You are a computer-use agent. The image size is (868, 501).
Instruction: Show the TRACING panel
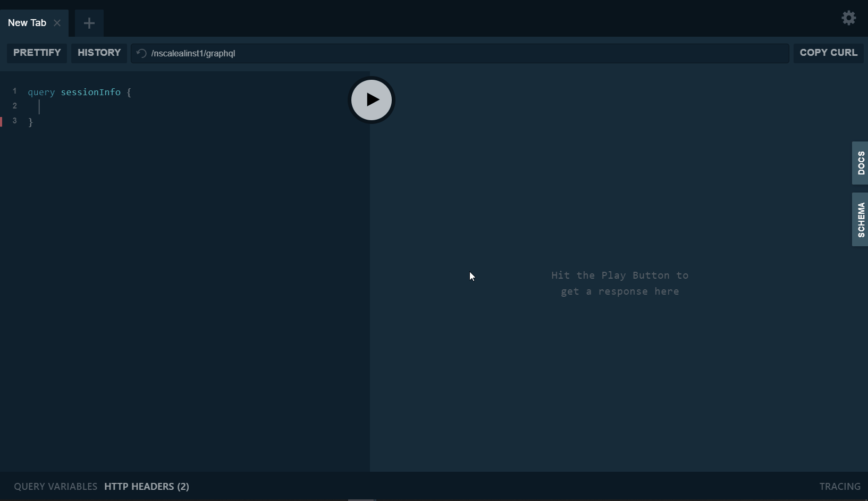[839, 486]
